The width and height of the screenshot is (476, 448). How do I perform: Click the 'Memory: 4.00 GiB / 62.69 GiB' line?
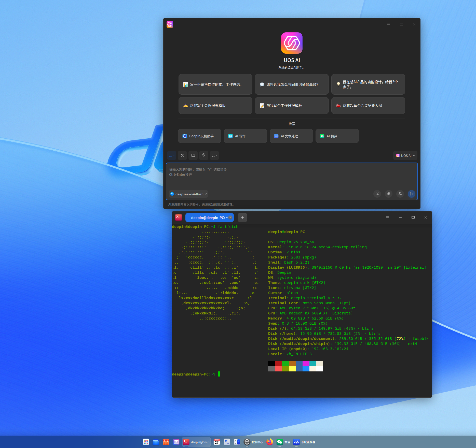point(306,318)
